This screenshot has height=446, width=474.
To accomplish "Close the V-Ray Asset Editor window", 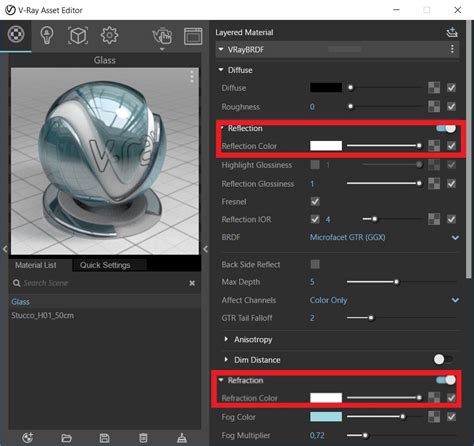I will pos(458,10).
